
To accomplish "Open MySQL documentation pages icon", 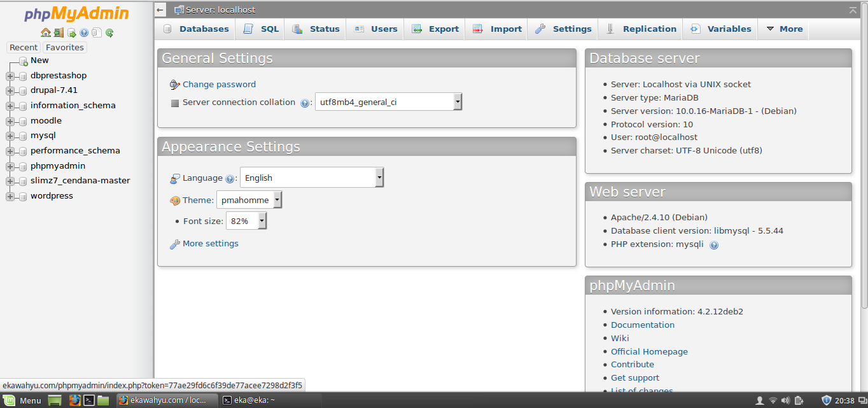I will pyautogui.click(x=96, y=32).
